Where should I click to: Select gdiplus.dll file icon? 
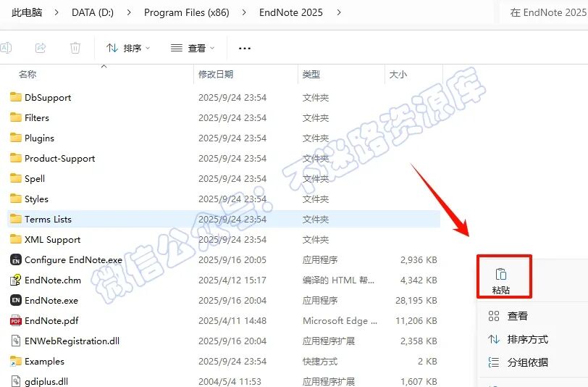coord(16,381)
